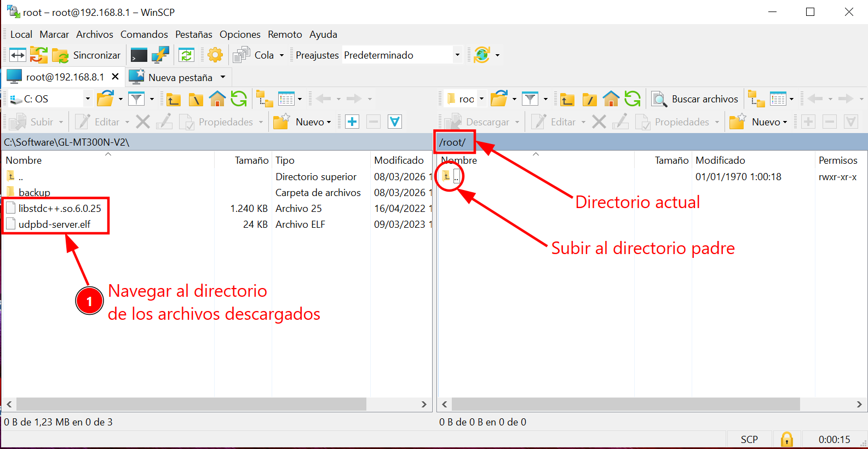This screenshot has width=868, height=449.
Task: Expand local filter dropdown arrow
Action: [152, 99]
